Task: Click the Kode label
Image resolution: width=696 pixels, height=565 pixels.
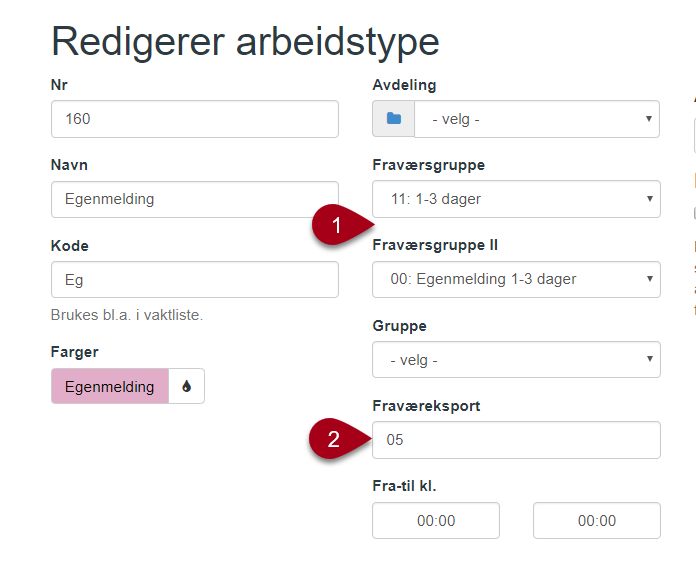Action: 70,246
